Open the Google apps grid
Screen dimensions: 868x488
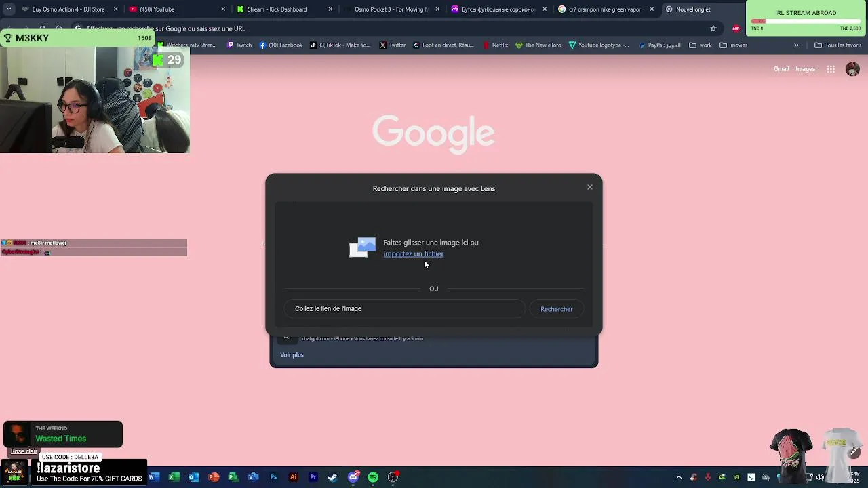(831, 69)
